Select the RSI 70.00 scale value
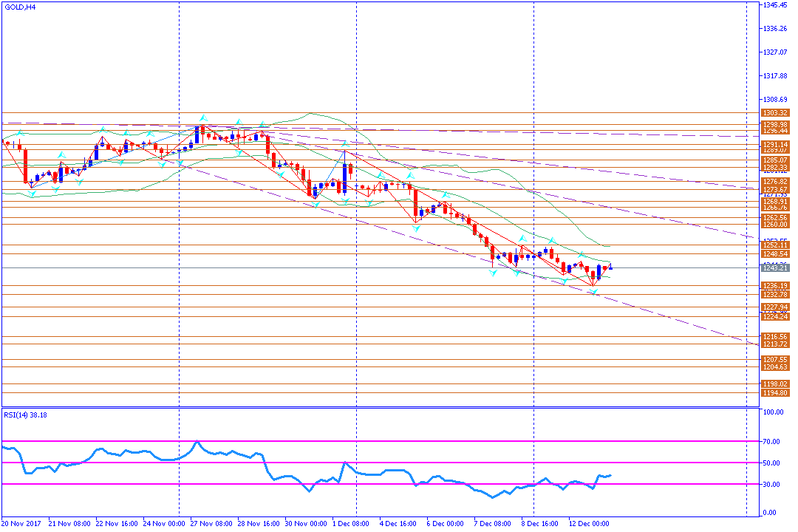 pyautogui.click(x=771, y=441)
